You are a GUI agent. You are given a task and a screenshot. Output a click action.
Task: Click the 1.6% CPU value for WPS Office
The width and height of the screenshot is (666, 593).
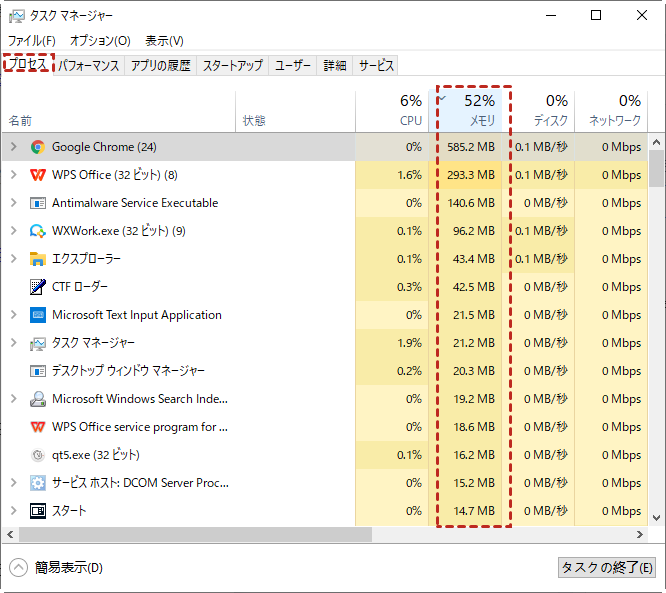(x=409, y=175)
